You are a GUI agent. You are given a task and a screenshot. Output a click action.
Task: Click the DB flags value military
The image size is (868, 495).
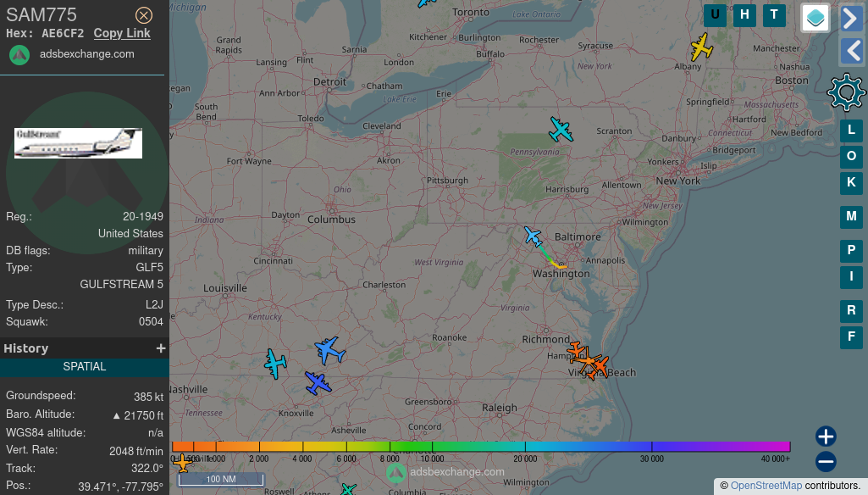click(146, 251)
